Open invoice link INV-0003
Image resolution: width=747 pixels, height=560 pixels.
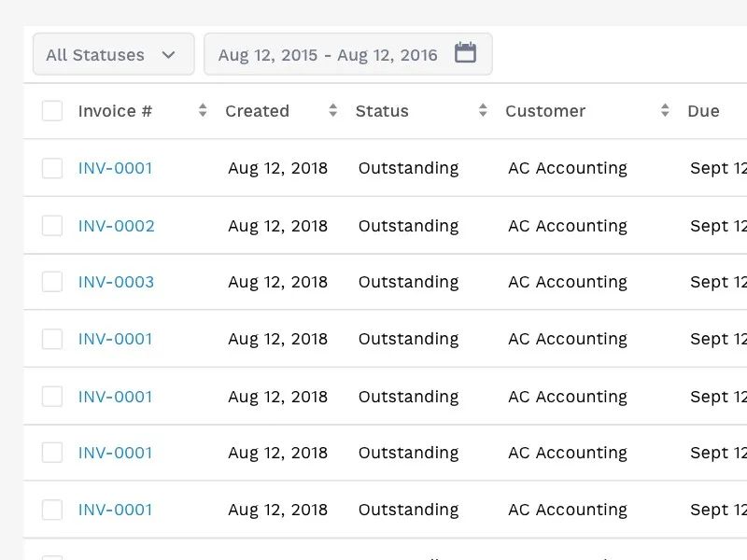click(116, 282)
